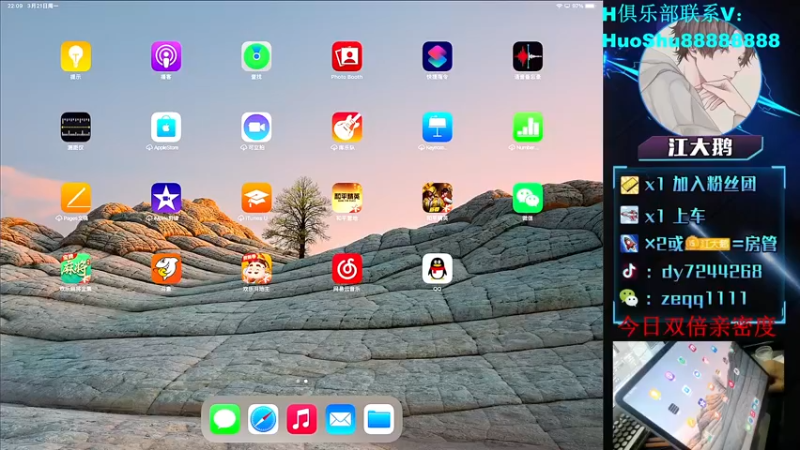Open Messages from the dock
Image resolution: width=800 pixels, height=450 pixels.
(224, 419)
